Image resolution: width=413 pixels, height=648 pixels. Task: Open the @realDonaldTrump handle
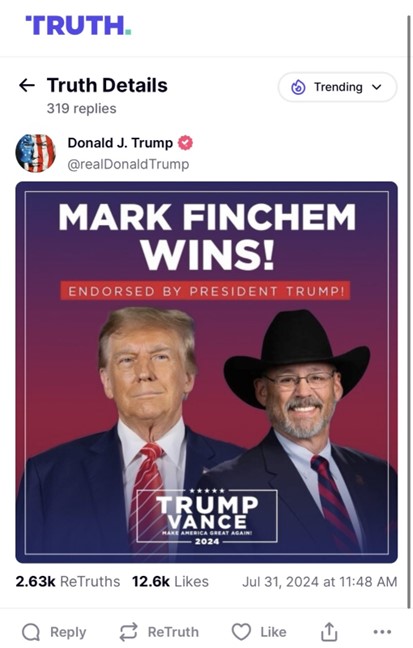pyautogui.click(x=128, y=164)
